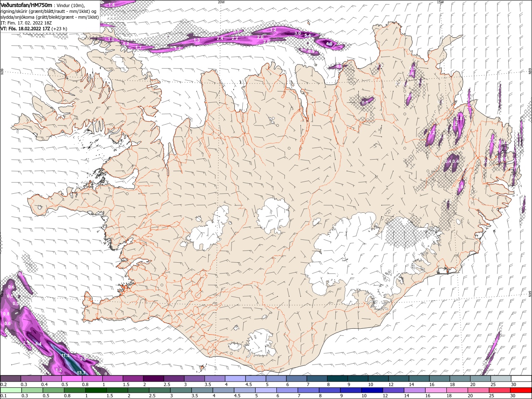Click the 1.4 precipitation value on map
Image resolution: width=532 pixels, height=399 pixels.
(x=111, y=5)
